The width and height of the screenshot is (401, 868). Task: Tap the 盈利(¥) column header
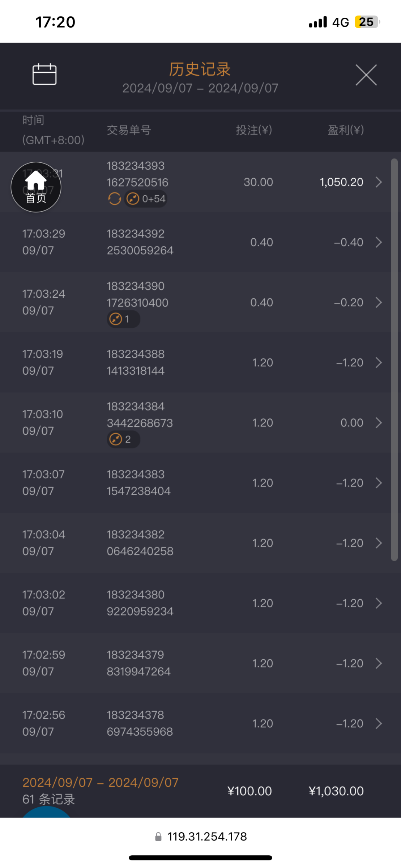(x=345, y=130)
